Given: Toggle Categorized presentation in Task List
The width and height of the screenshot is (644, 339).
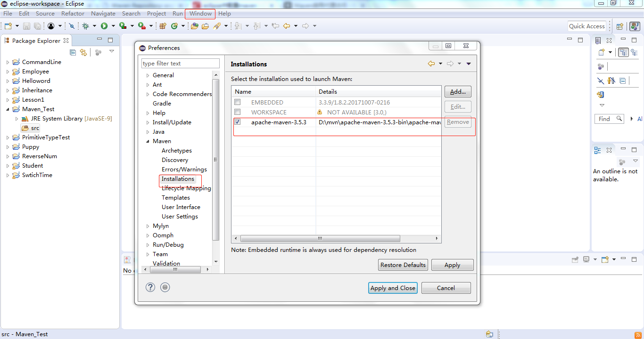Looking at the screenshot, I should point(623,52).
